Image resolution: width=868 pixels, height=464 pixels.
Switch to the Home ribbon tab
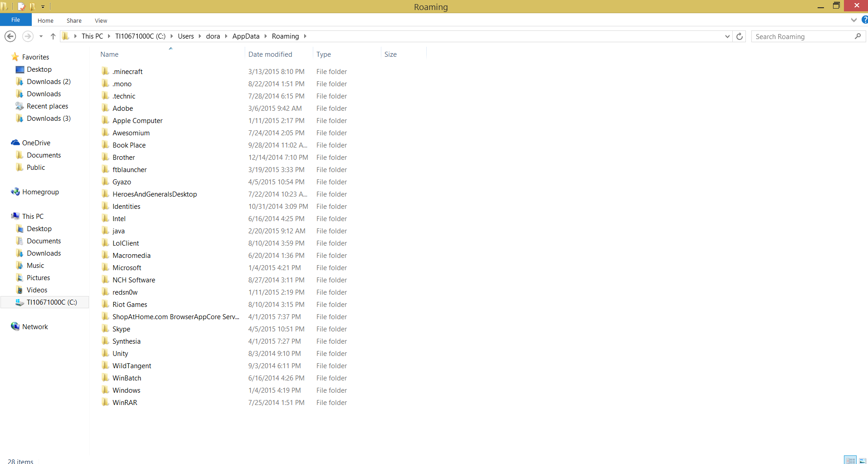point(45,20)
